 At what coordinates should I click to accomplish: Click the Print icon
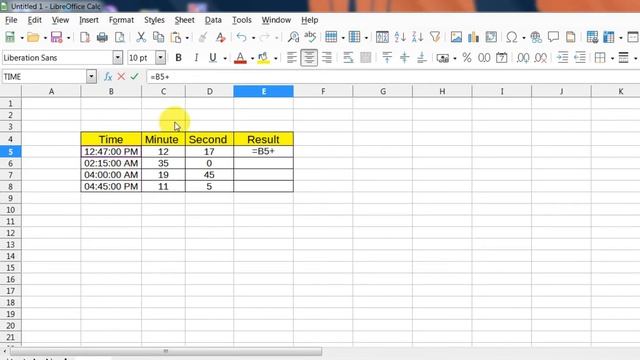(x=102, y=37)
